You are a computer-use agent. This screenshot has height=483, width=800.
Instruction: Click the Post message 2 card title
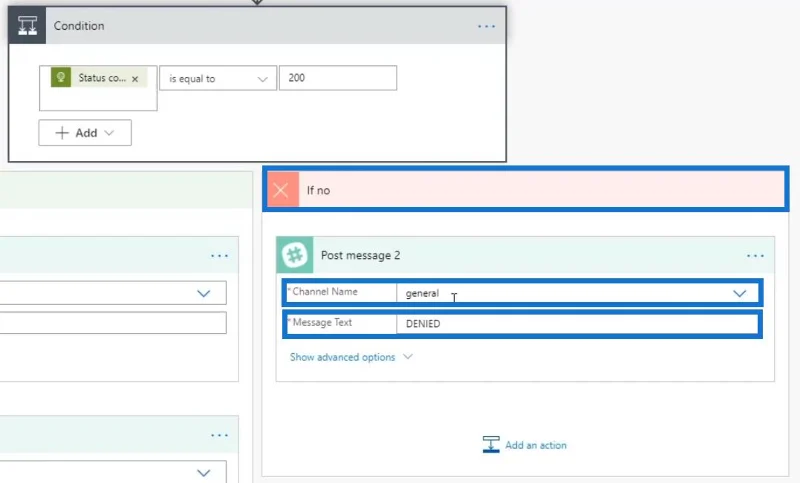(x=360, y=256)
